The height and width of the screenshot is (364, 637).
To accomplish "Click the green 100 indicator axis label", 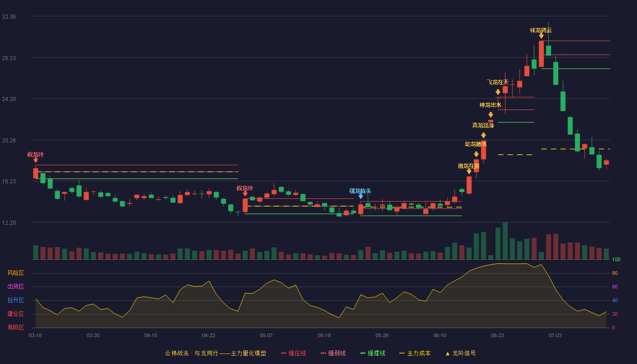I will [x=616, y=259].
